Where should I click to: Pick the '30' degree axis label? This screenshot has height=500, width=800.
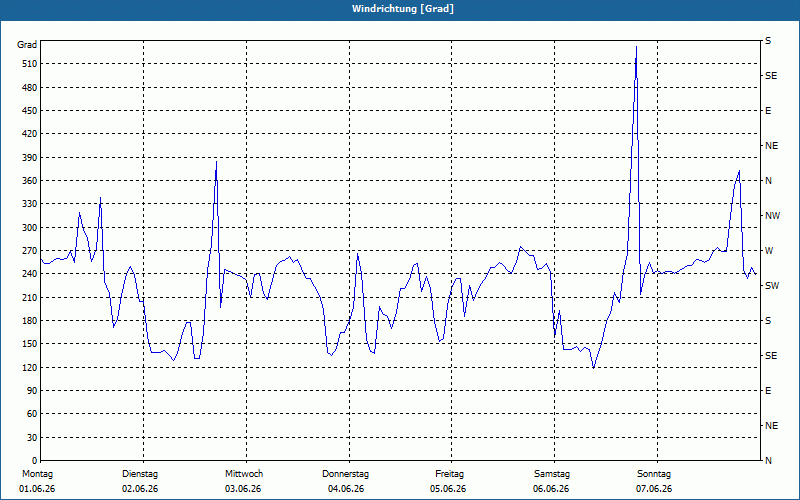click(x=32, y=438)
